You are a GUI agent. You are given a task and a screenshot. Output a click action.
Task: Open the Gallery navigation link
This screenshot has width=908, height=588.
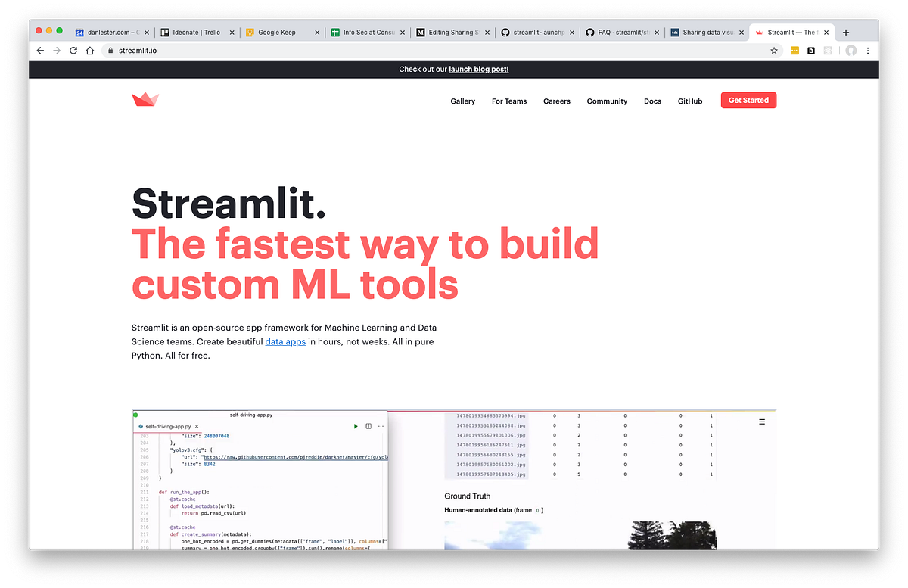[462, 101]
